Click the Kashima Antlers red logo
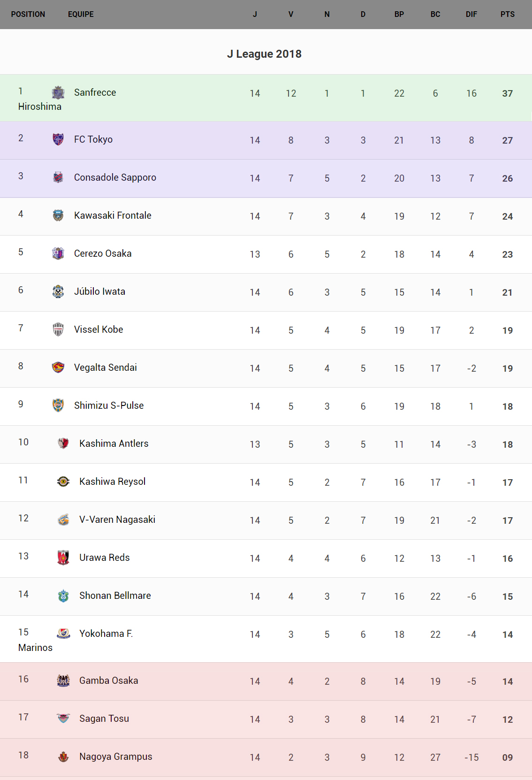 tap(63, 444)
